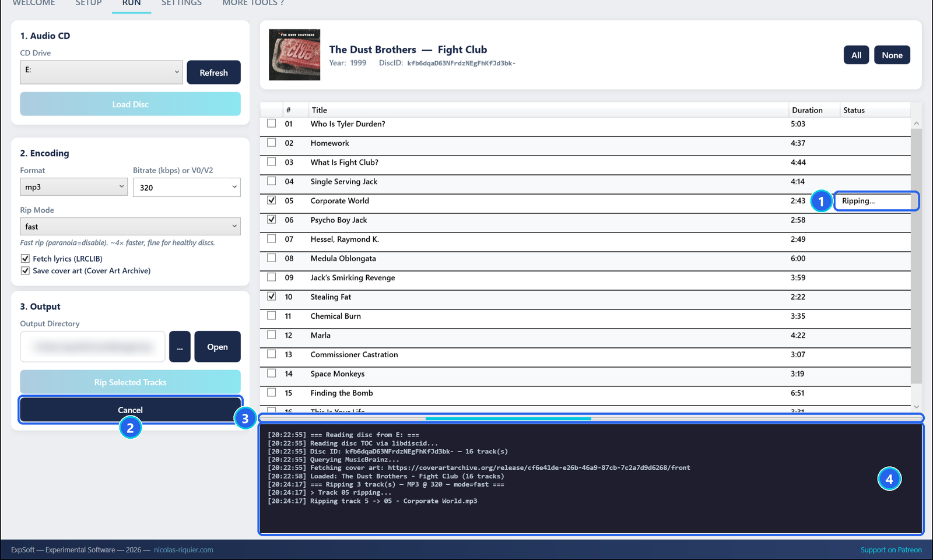
Task: Click the Title column header
Action: point(548,110)
